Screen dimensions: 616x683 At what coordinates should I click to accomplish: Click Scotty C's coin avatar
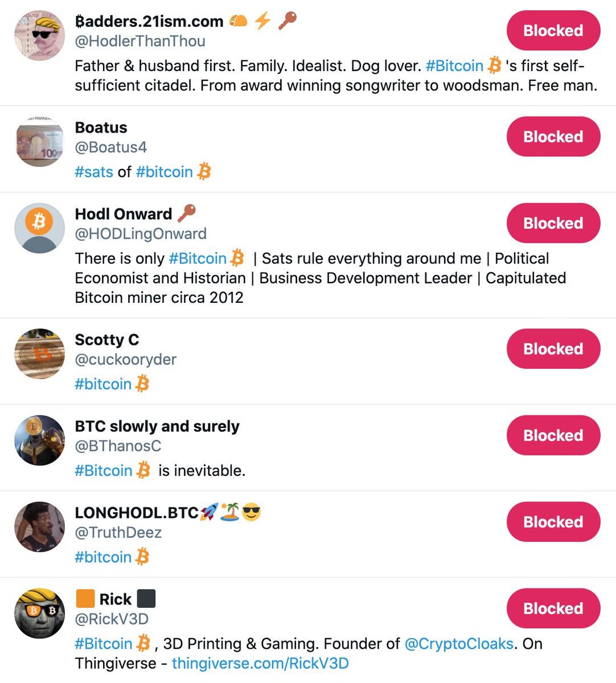coord(40,353)
